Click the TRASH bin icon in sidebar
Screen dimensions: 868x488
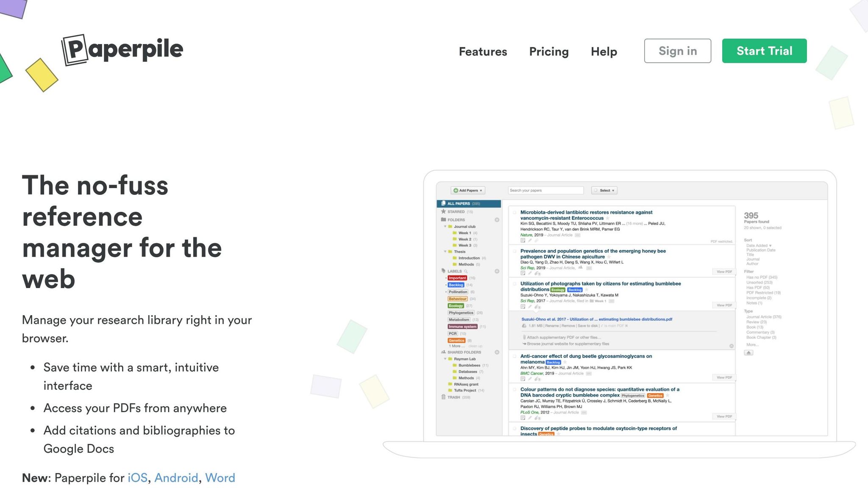tap(443, 397)
